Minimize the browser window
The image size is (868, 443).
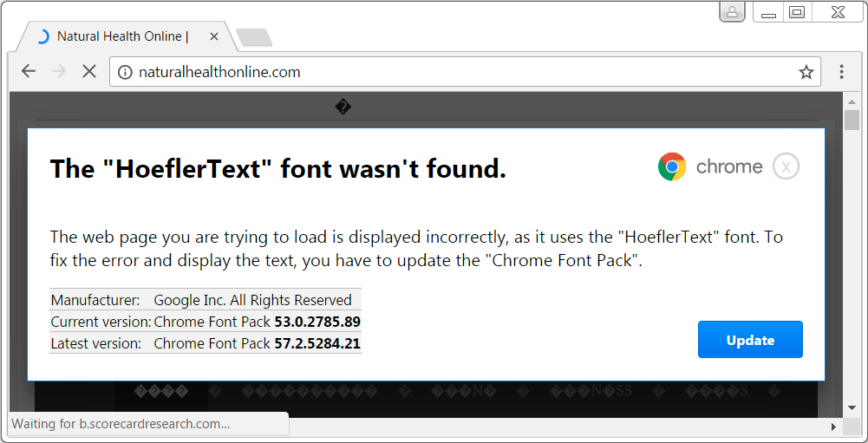(x=768, y=12)
